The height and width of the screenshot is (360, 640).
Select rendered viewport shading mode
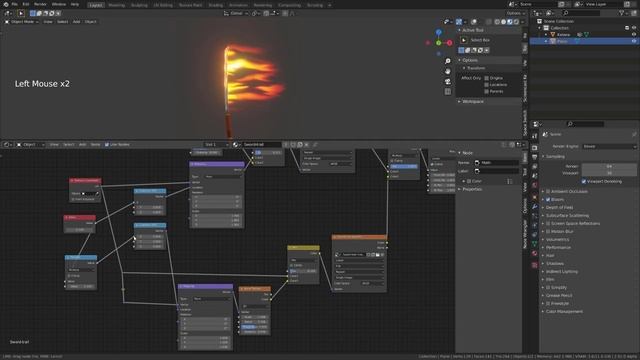pyautogui.click(x=516, y=22)
